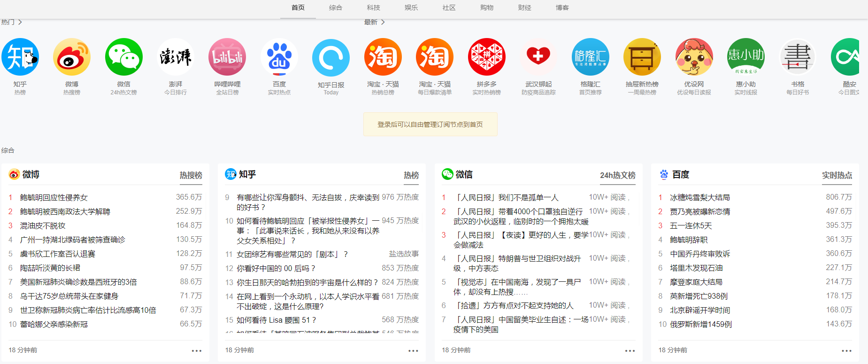Image resolution: width=868 pixels, height=364 pixels.
Task: Open more options on the 百度 card
Action: [846, 351]
